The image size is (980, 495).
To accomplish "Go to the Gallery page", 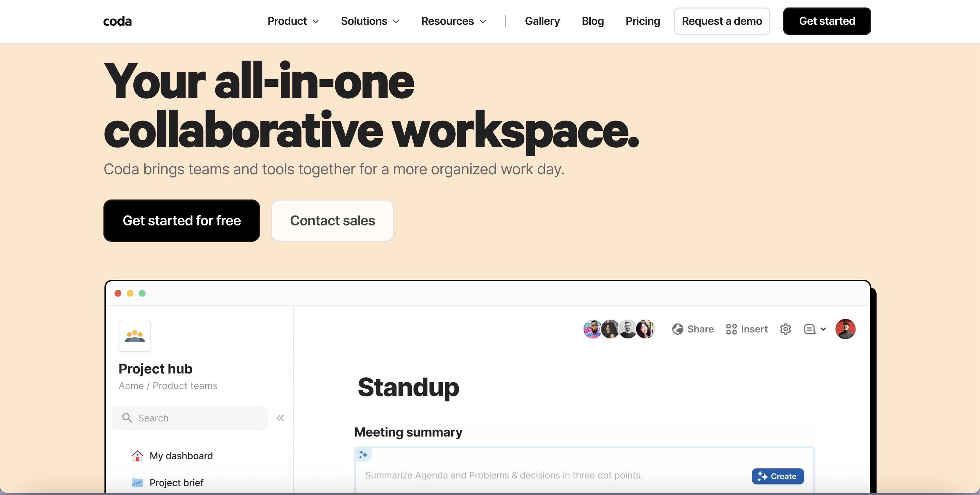I will point(542,21).
